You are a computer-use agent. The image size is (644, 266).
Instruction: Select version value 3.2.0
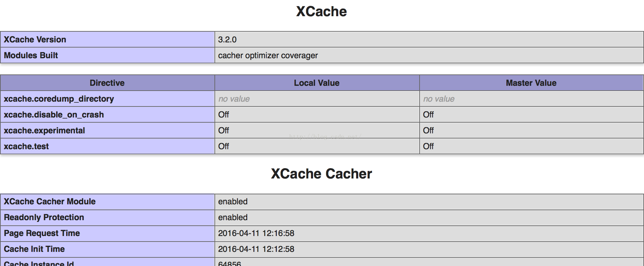click(x=227, y=40)
